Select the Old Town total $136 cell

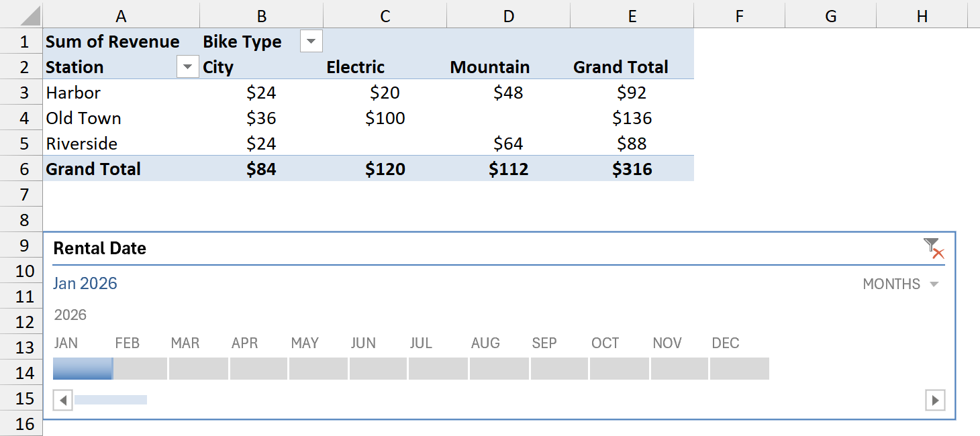point(632,118)
